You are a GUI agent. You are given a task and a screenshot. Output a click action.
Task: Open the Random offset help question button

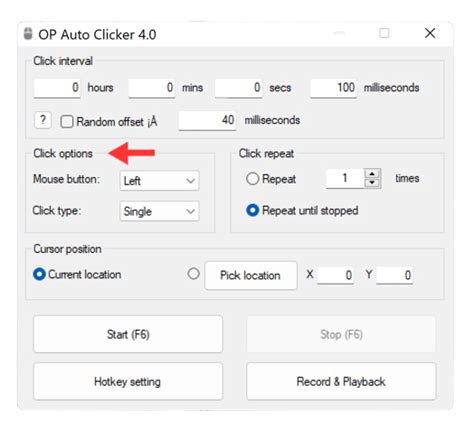(x=43, y=120)
